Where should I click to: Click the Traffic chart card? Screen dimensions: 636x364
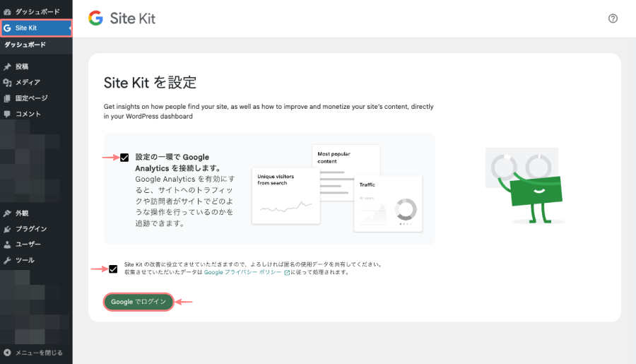point(388,204)
